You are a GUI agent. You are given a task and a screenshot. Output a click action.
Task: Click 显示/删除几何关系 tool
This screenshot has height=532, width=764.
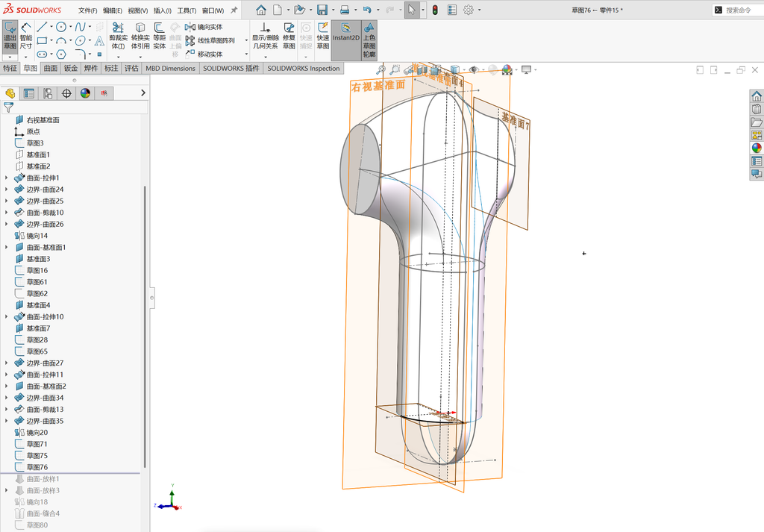click(x=265, y=36)
